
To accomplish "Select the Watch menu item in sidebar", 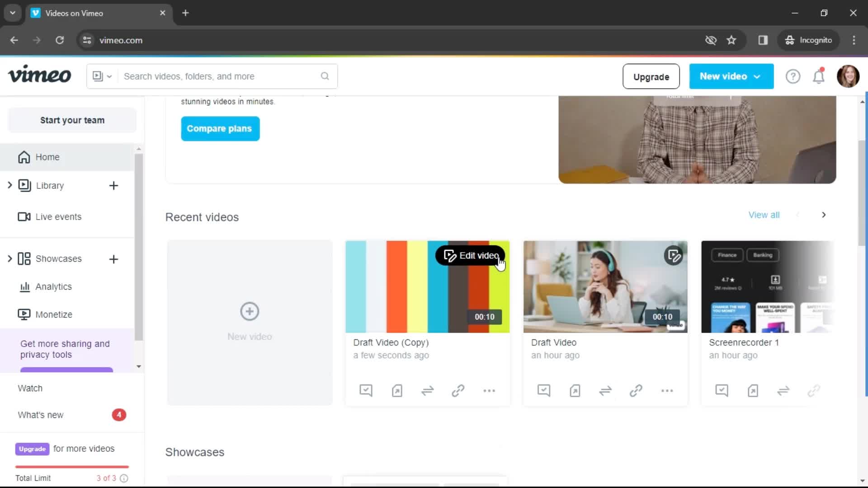I will [30, 388].
